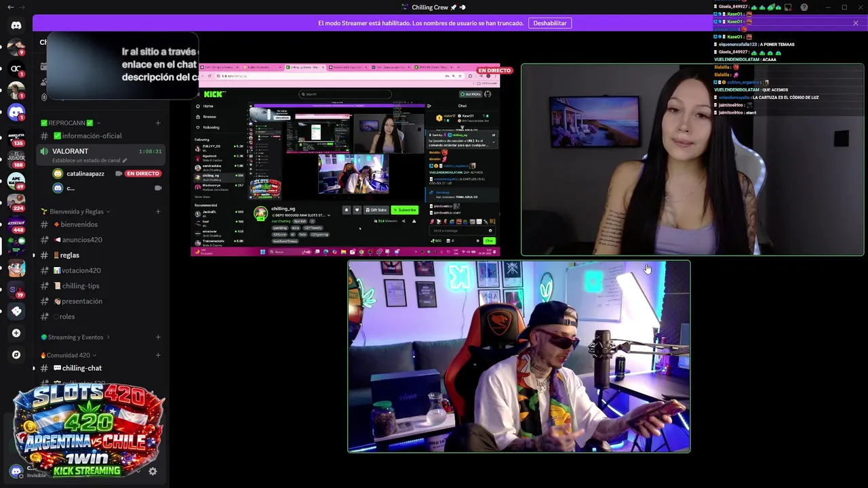Open server icon with 19 badge
This screenshot has height=488, width=868.
(x=16, y=289)
